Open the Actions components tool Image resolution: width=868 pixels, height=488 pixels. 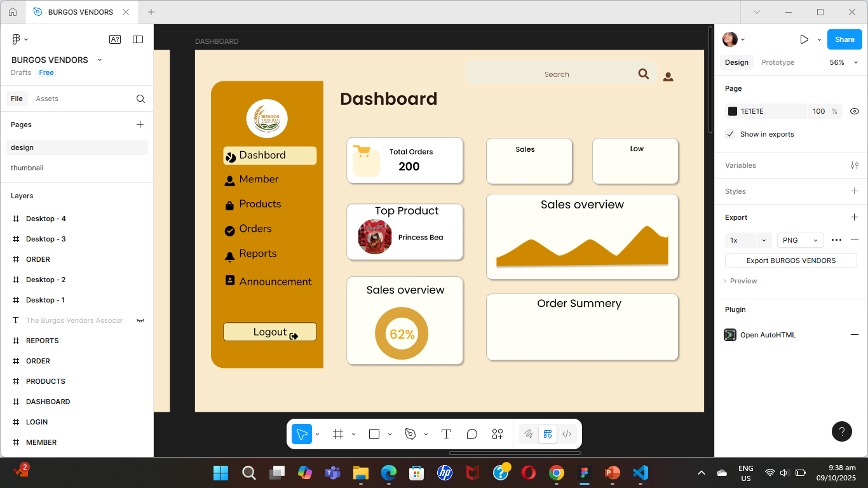point(498,434)
